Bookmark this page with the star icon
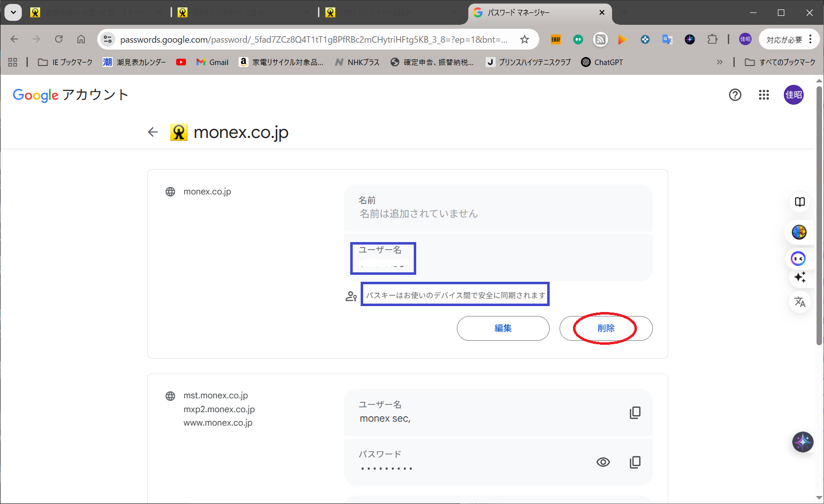Image resolution: width=824 pixels, height=504 pixels. [x=524, y=40]
